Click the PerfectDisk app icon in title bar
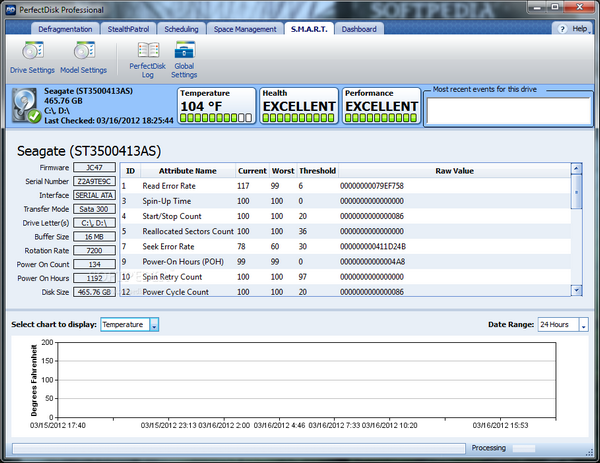Viewport: 600px width, 463px height. [x=11, y=10]
